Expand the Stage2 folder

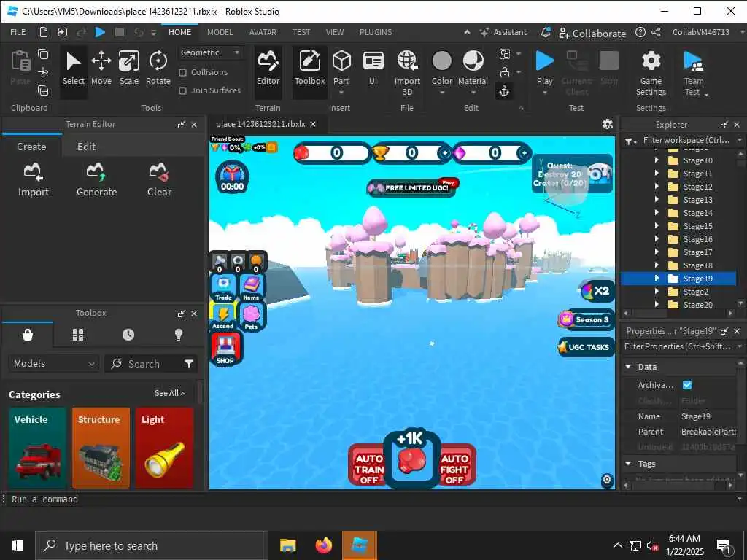point(657,291)
